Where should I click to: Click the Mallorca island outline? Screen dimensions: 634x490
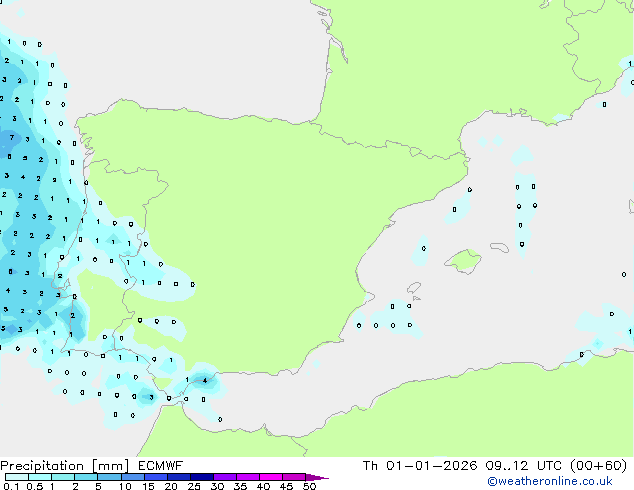coord(463,261)
